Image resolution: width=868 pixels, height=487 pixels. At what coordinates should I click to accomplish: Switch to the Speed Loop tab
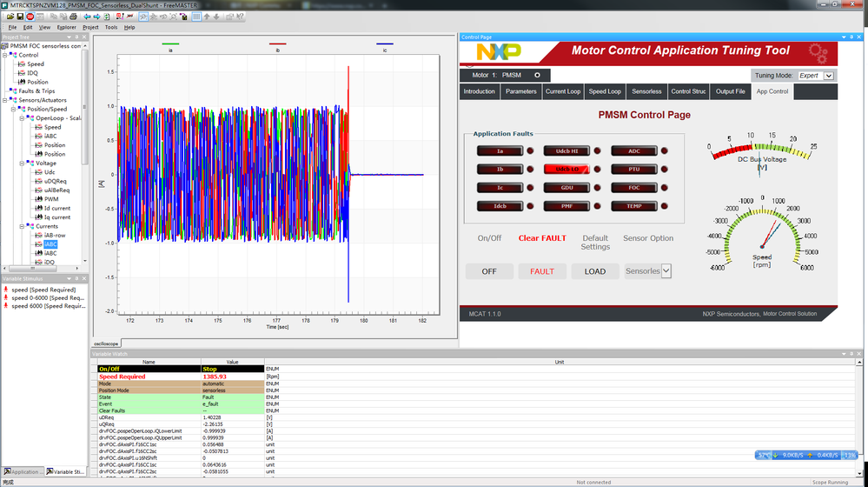coord(605,91)
